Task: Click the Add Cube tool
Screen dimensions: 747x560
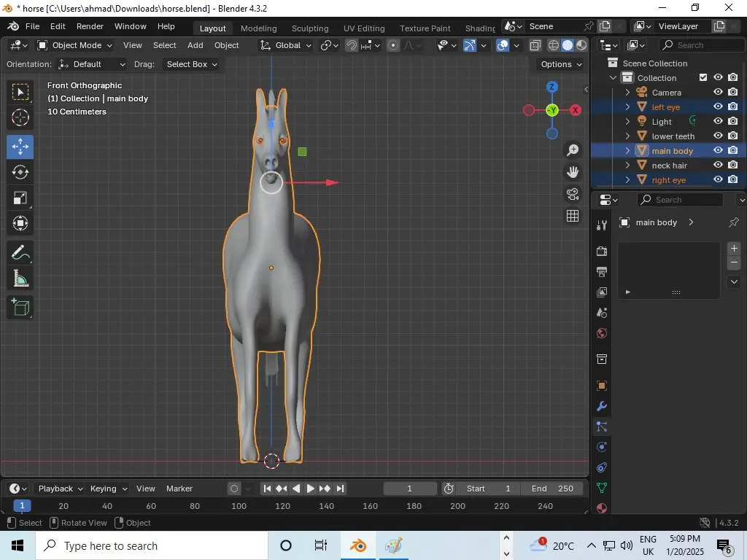Action: click(x=20, y=307)
